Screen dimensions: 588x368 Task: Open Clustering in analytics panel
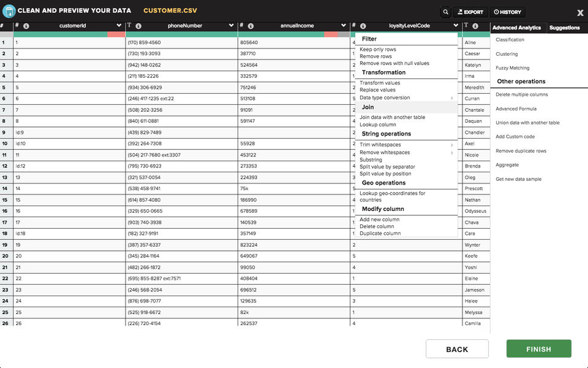pyautogui.click(x=507, y=54)
